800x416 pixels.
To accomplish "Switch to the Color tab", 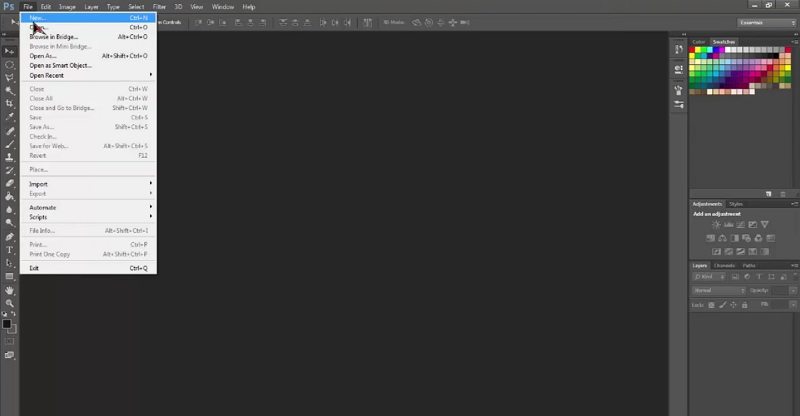I will click(x=698, y=42).
